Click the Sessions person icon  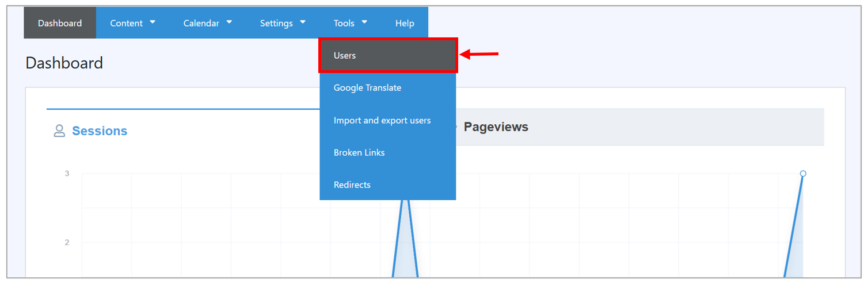(x=59, y=131)
